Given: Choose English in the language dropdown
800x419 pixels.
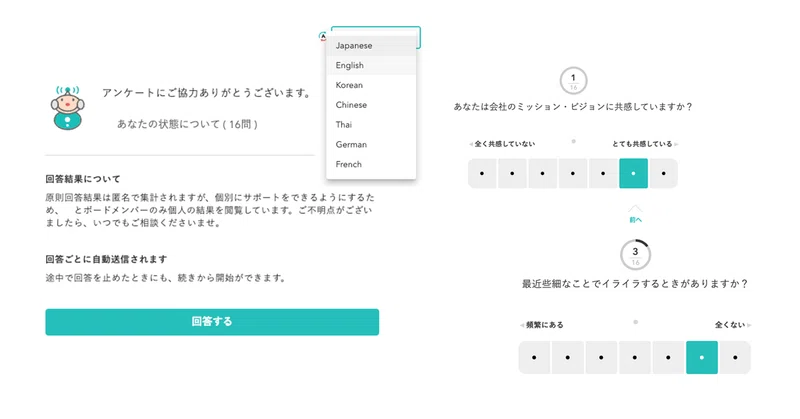Looking at the screenshot, I should click(x=371, y=65).
